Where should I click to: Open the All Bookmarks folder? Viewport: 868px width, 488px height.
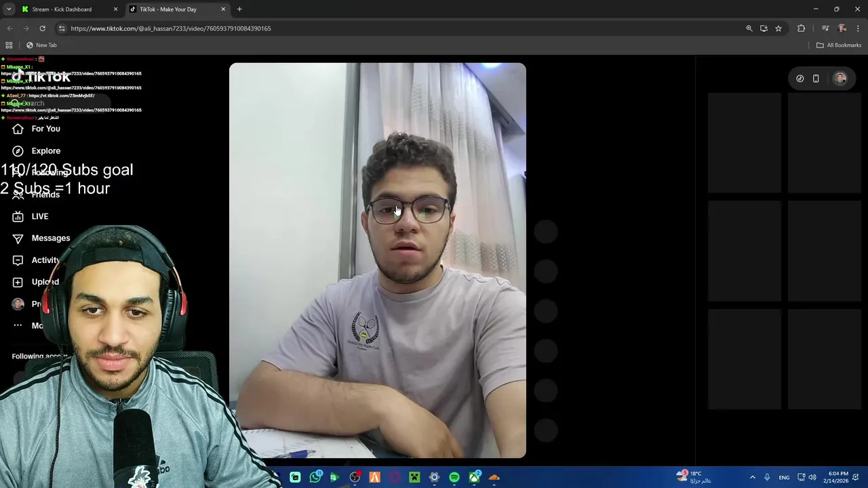839,45
